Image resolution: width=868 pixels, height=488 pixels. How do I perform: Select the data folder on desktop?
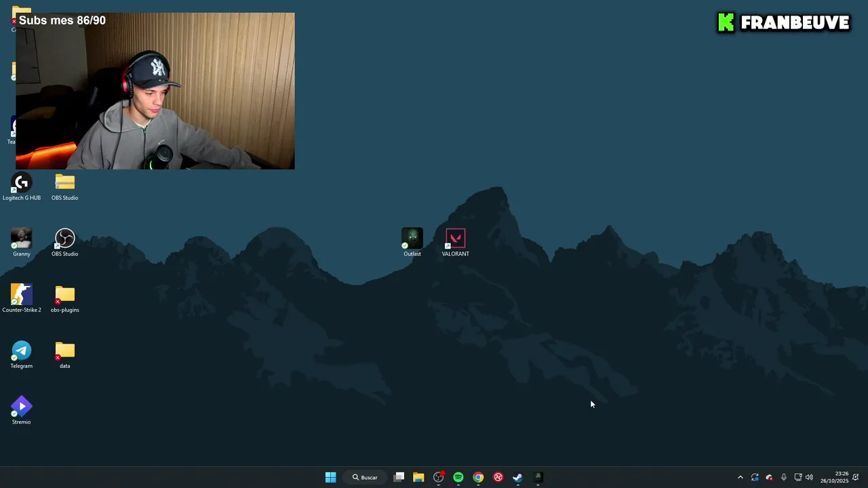(x=64, y=355)
